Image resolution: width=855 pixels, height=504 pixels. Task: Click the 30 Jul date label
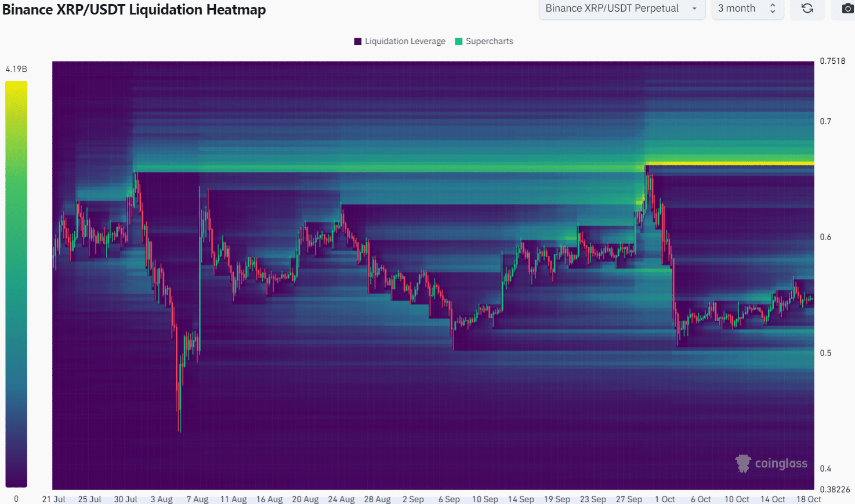tap(126, 499)
